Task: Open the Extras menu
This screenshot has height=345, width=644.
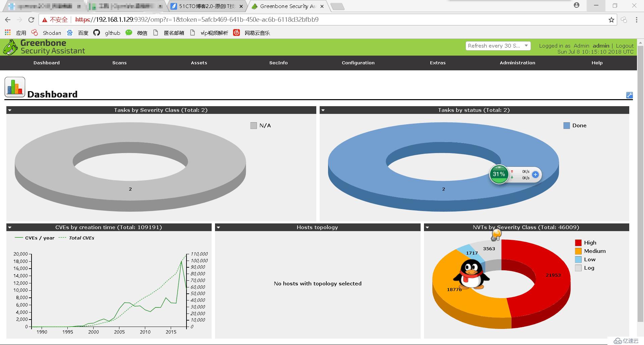Action: (x=438, y=63)
